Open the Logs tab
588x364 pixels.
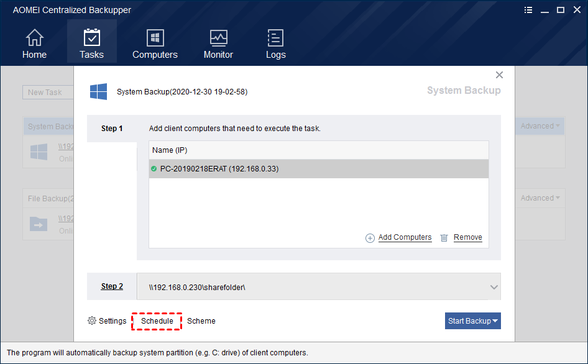pyautogui.click(x=275, y=43)
